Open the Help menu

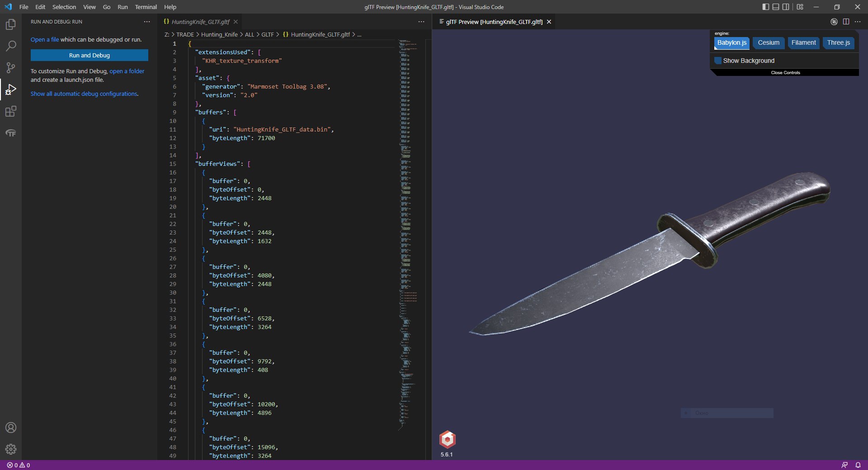coord(170,7)
